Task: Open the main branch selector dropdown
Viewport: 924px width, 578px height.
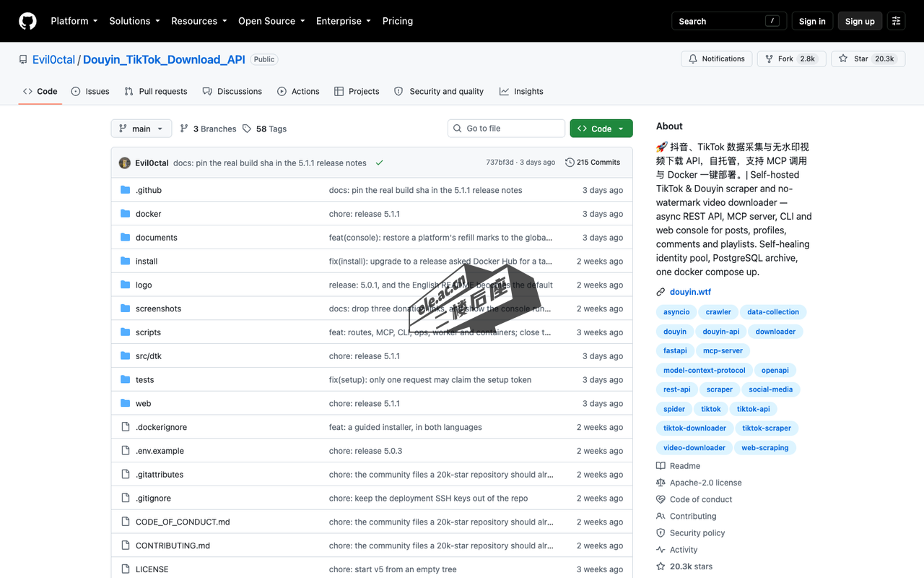Action: click(141, 129)
